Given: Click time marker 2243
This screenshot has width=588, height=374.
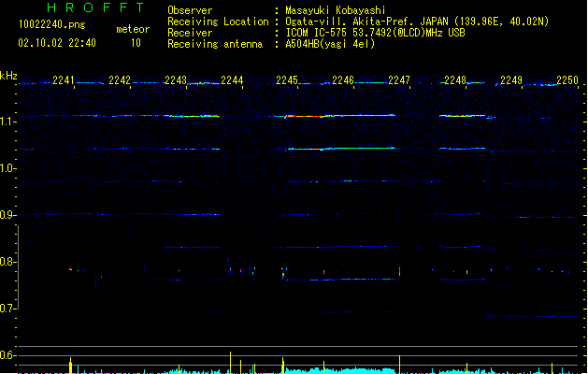Looking at the screenshot, I should click(x=176, y=80).
